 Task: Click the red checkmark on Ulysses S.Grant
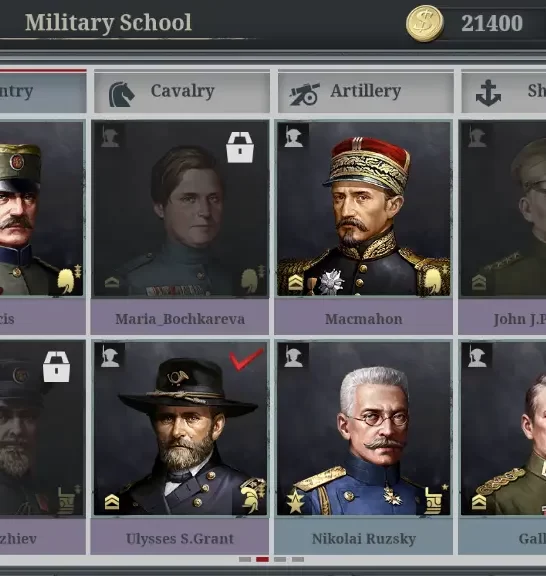tap(246, 359)
